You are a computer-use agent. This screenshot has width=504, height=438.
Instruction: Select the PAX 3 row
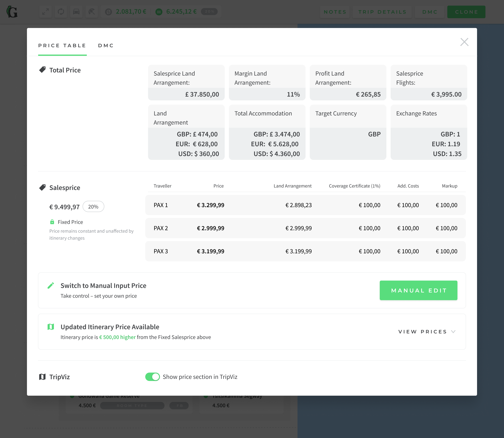pyautogui.click(x=305, y=251)
